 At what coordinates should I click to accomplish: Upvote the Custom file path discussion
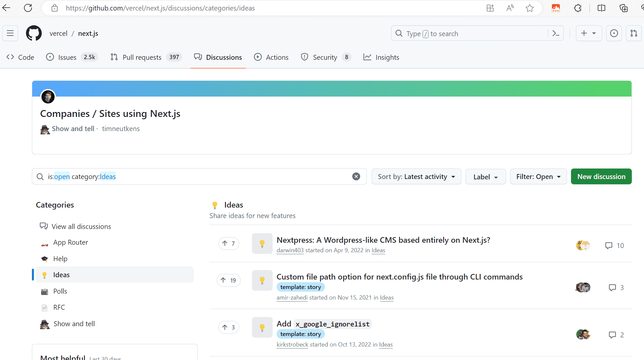pos(229,280)
